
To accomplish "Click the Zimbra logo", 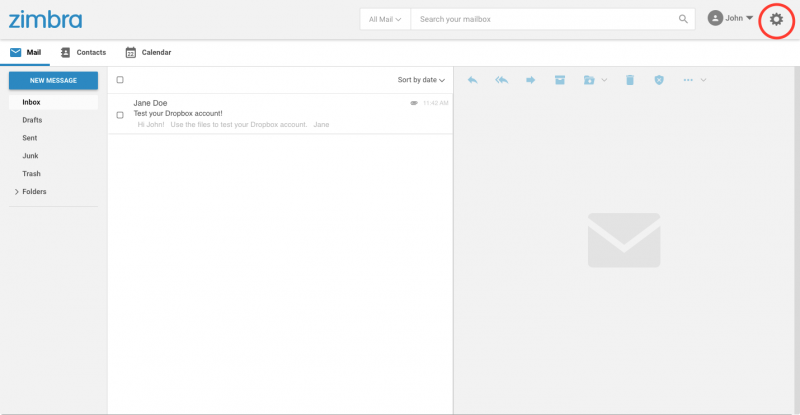I will coord(45,19).
